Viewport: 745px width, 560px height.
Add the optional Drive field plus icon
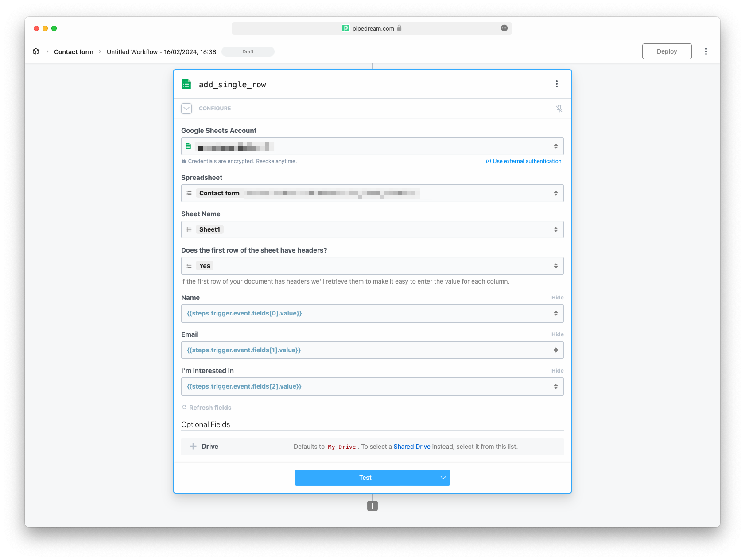point(193,447)
